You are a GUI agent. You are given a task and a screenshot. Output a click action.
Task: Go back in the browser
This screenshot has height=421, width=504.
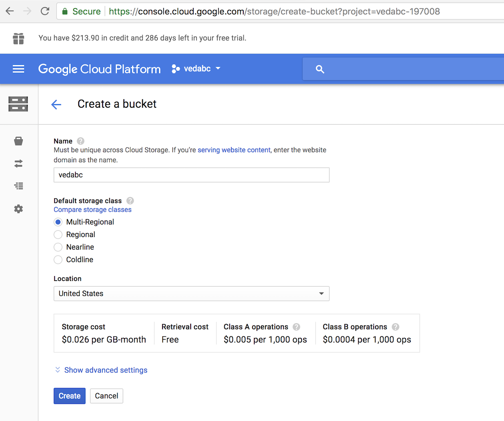tap(10, 11)
